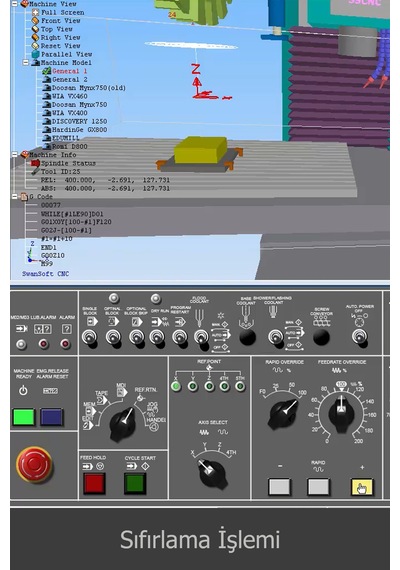Screen dimensions: 400x570
Task: Click the ABS coordinates line
Action: 105,188
